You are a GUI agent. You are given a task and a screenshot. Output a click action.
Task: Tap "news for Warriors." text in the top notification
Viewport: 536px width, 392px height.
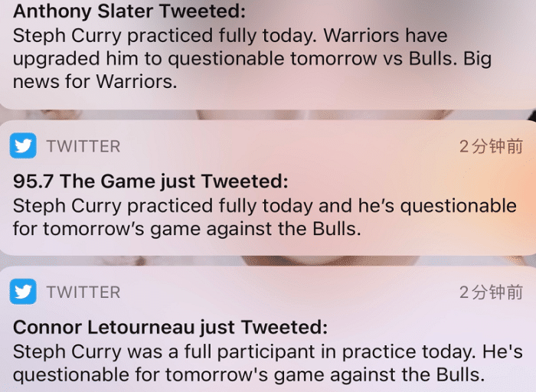pos(95,82)
